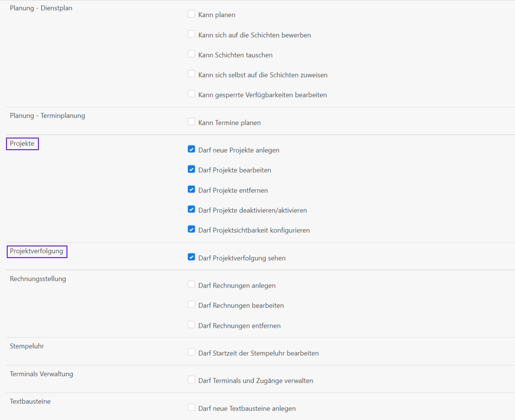
Task: Enable 'Kann Schichten tauschen' permission
Action: (191, 54)
